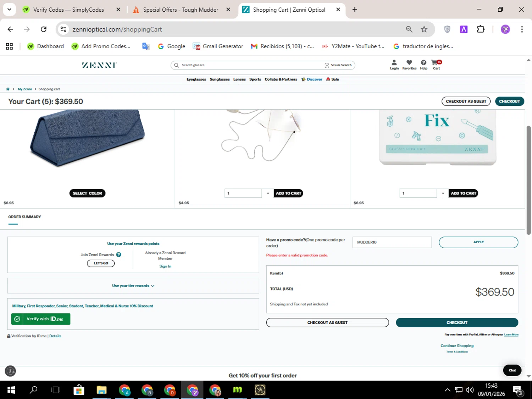Click the Chrome profile avatar icon

click(505, 29)
